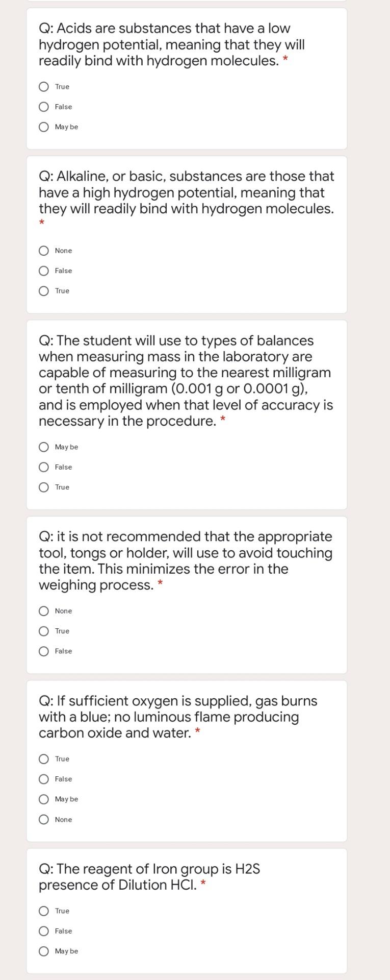Select False for the acids low hydrogen question
Viewport: 390px width, 980px height.
(44, 107)
